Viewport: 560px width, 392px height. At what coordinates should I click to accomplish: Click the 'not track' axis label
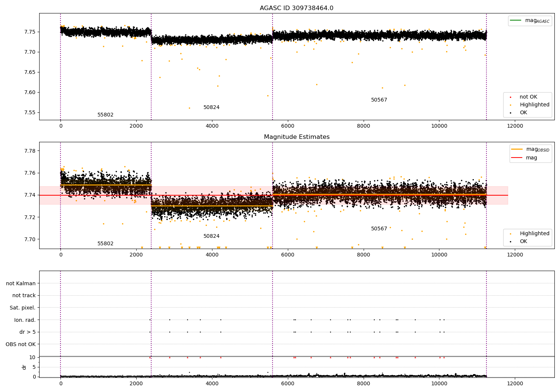(24, 295)
